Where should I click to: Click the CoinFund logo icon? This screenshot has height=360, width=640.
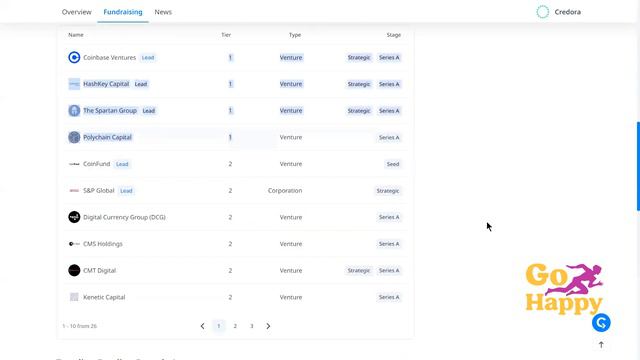coord(74,164)
